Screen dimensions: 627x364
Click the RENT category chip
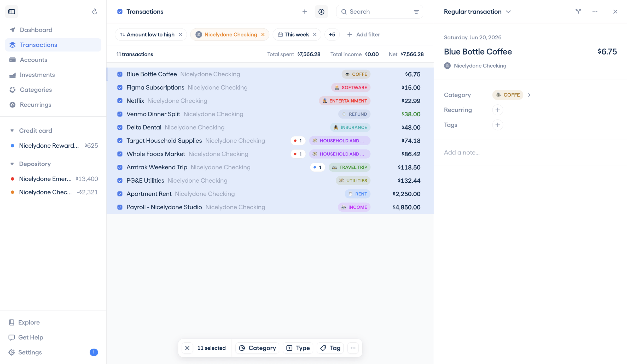pos(357,194)
